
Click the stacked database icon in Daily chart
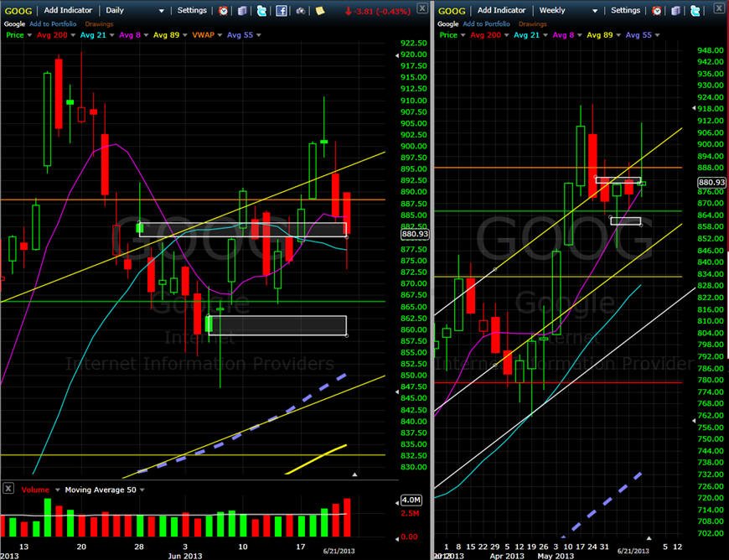[x=242, y=10]
